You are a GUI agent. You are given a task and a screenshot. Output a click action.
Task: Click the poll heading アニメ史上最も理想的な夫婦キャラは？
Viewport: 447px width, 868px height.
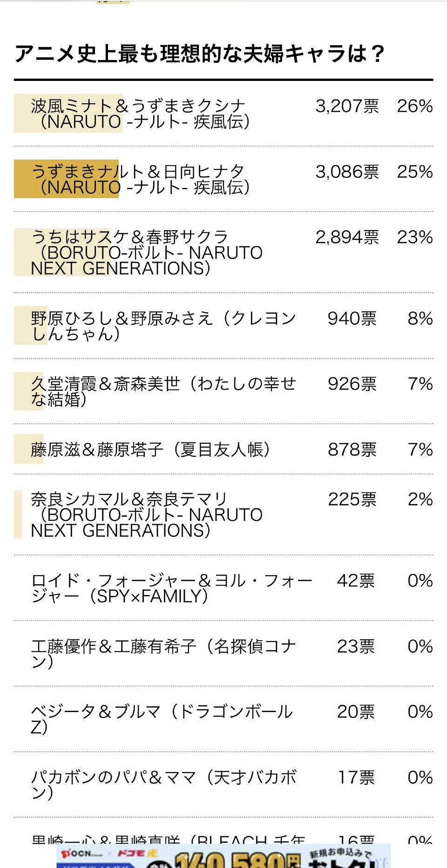click(200, 53)
